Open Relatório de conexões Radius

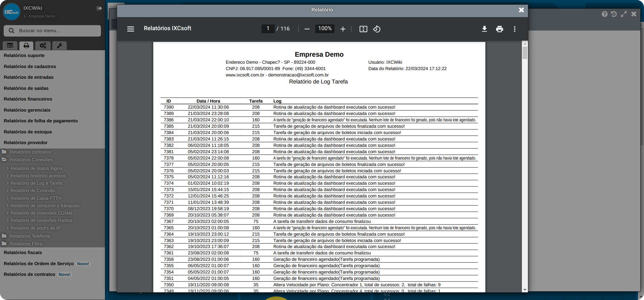click(41, 221)
